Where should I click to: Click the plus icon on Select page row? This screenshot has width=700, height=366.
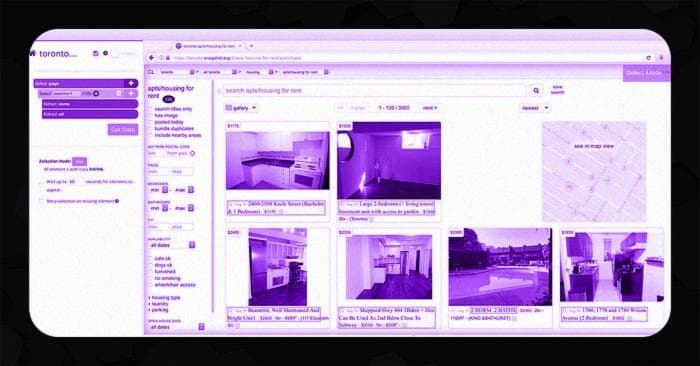131,83
